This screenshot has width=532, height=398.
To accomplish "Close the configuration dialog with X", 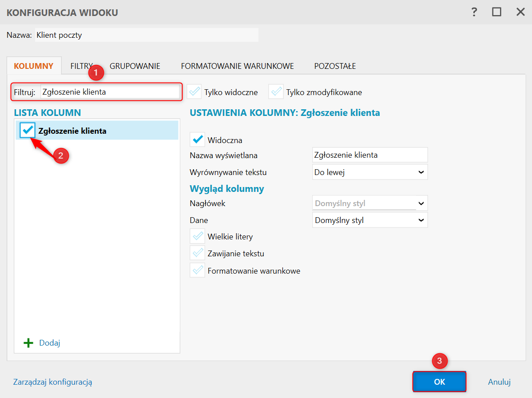I will click(520, 12).
